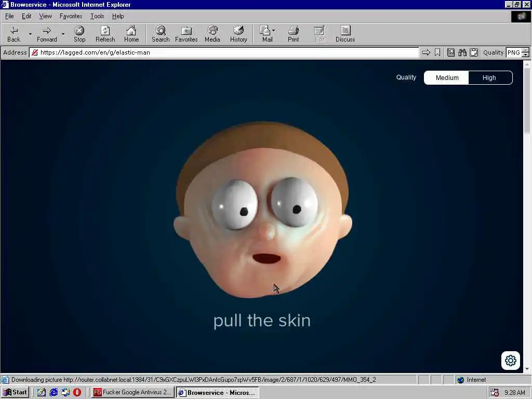The image size is (532, 399).
Task: Click the Quality label in game
Action: pos(406,77)
